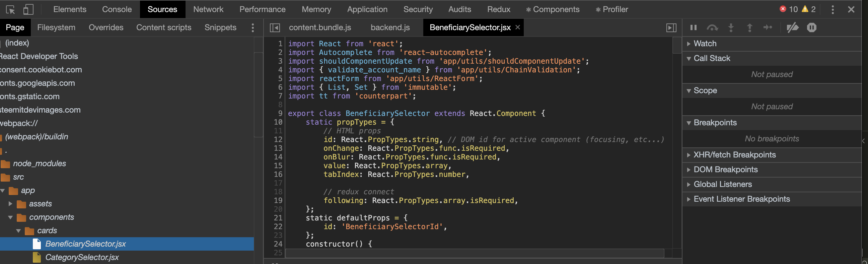Switch to the Memory tab
The width and height of the screenshot is (868, 264).
(x=316, y=9)
